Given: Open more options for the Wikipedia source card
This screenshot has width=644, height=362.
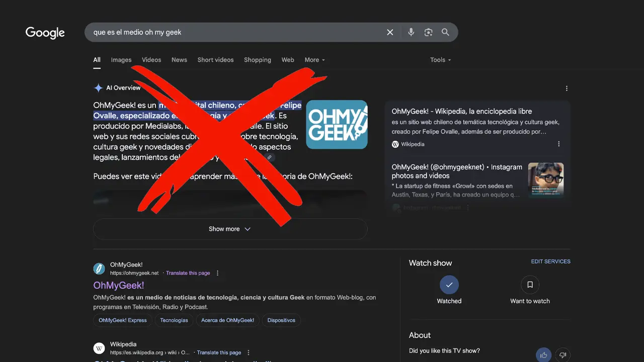Looking at the screenshot, I should point(558,144).
